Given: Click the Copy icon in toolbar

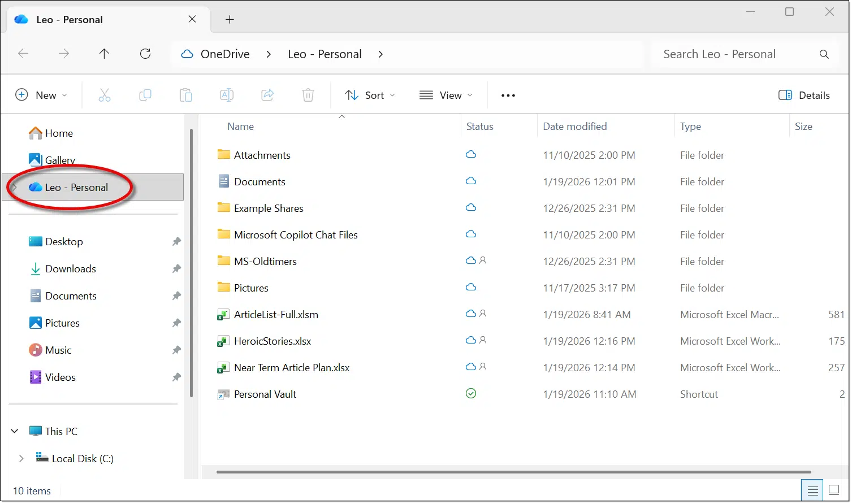Looking at the screenshot, I should point(145,95).
